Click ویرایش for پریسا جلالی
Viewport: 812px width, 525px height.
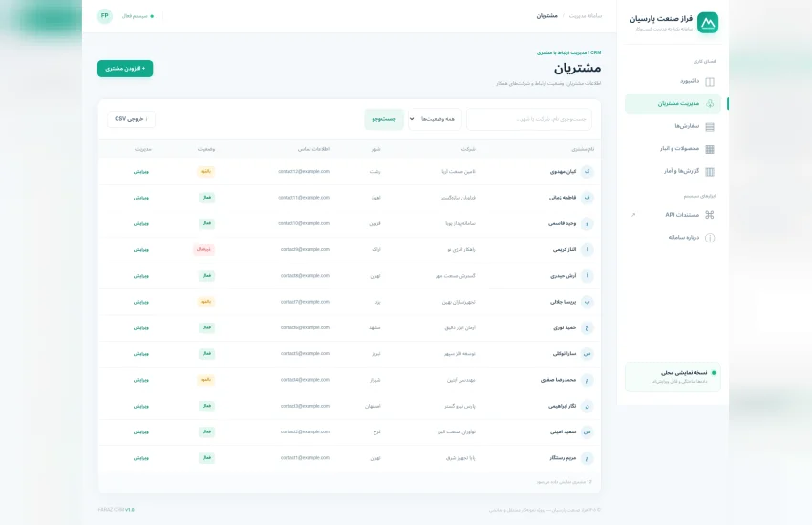[140, 302]
